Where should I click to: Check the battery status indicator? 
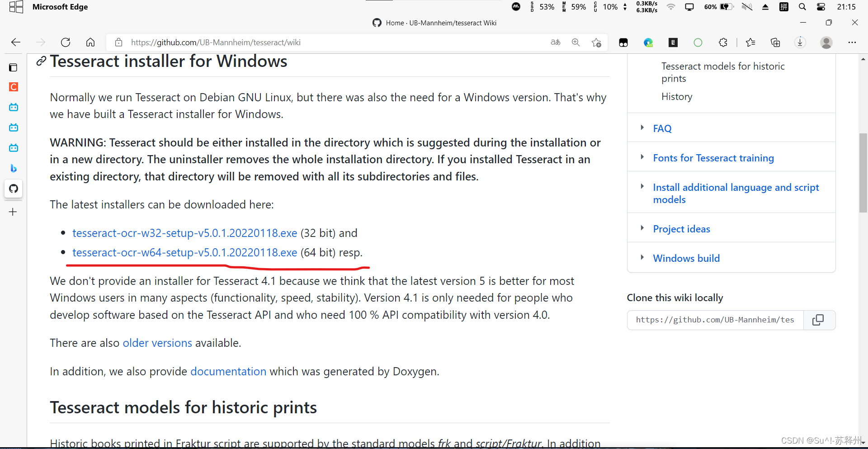pyautogui.click(x=719, y=7)
